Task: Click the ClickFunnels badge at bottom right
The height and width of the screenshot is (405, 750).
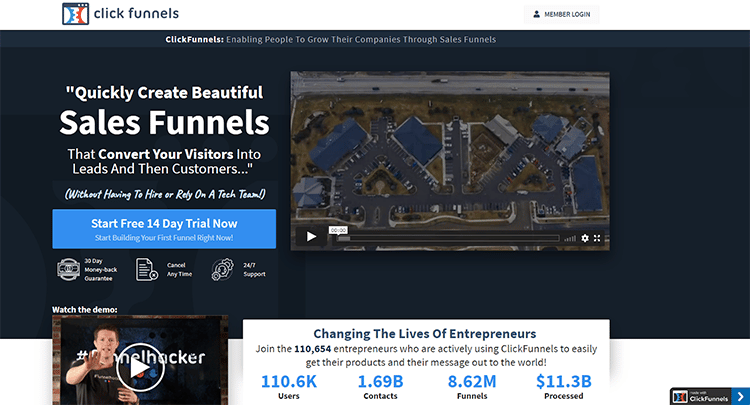Action: coord(705,395)
